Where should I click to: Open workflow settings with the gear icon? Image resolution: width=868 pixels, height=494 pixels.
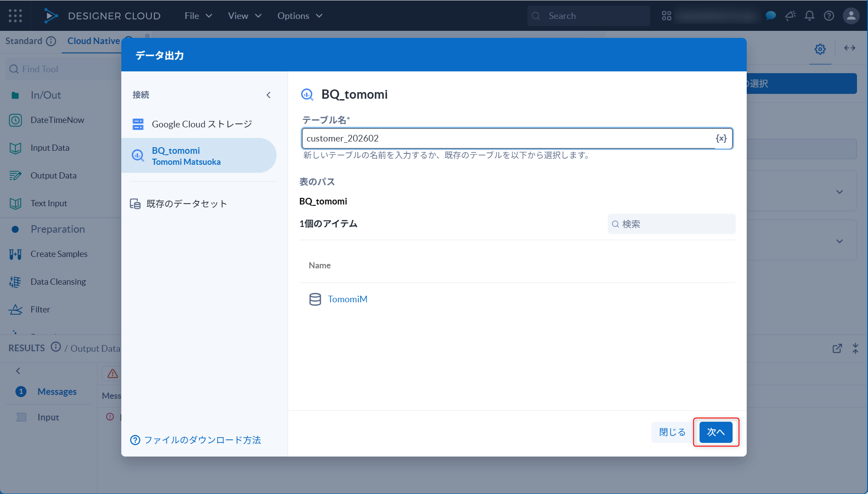[820, 49]
